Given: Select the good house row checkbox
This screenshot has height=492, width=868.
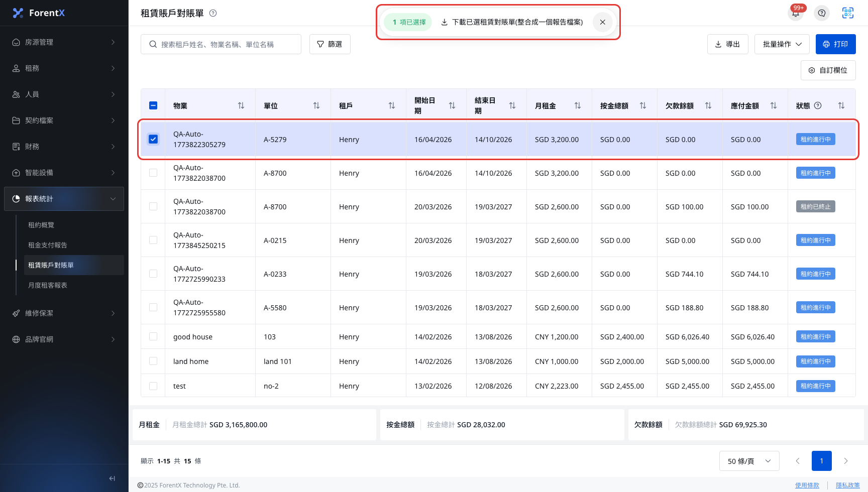Looking at the screenshot, I should (153, 336).
